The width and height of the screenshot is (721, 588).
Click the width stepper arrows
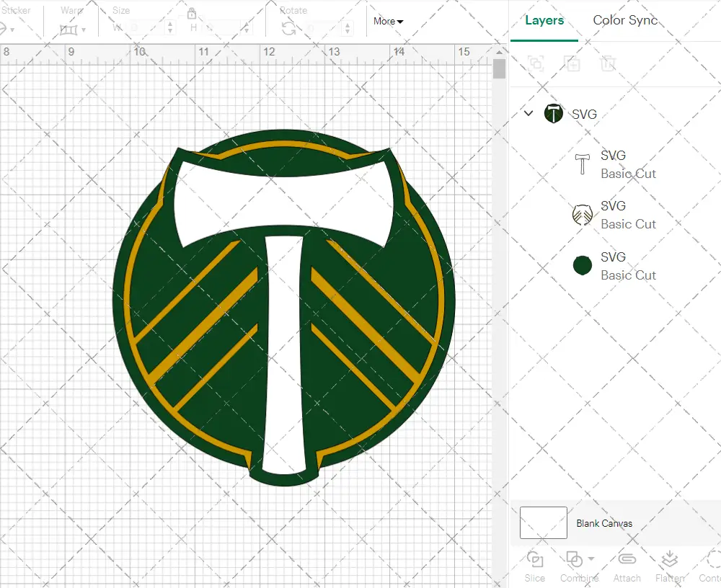pyautogui.click(x=170, y=28)
